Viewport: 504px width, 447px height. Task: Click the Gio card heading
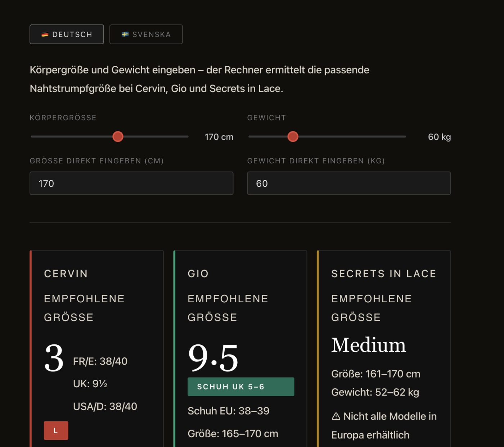click(x=198, y=274)
